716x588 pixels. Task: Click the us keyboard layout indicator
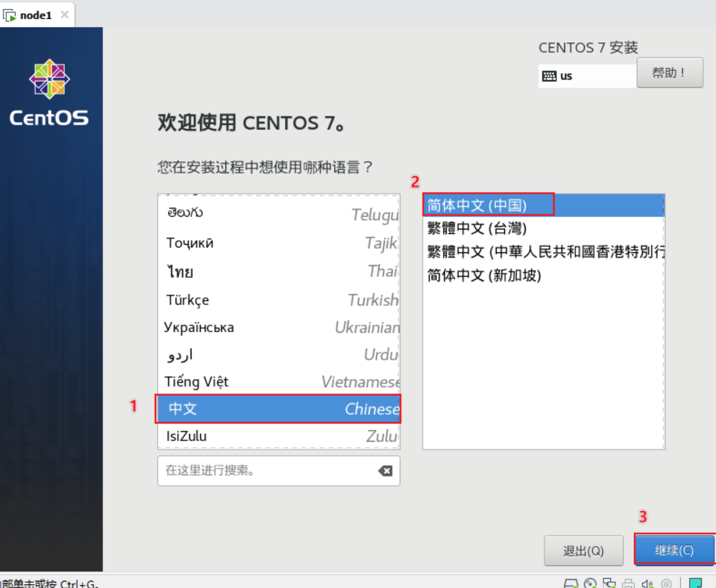point(587,76)
